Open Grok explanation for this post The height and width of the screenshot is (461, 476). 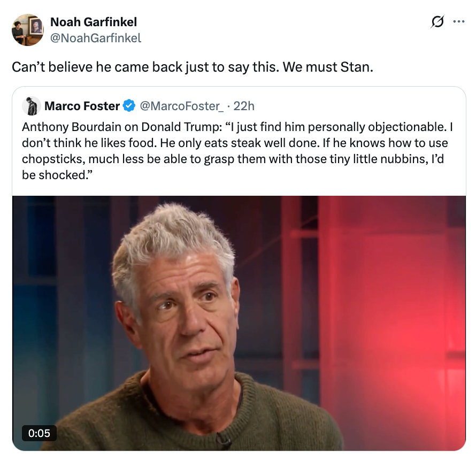438,20
